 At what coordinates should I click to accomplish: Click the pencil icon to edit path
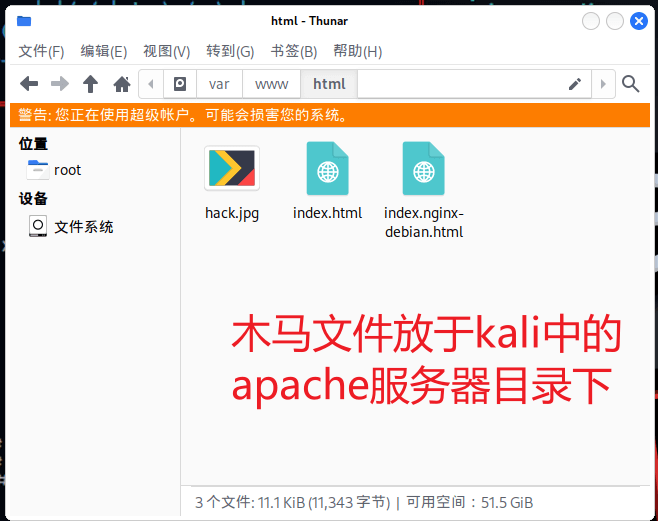pyautogui.click(x=575, y=84)
